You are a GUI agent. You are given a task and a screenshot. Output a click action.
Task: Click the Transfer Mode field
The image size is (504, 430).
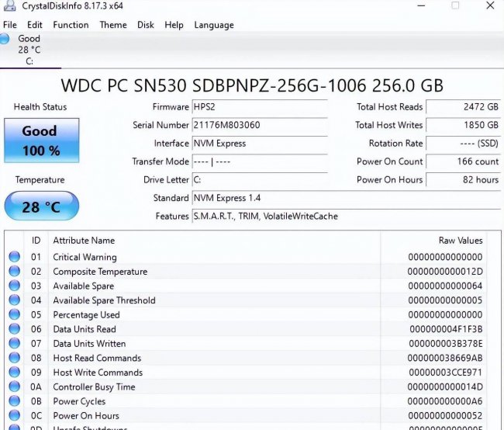pyautogui.click(x=260, y=161)
